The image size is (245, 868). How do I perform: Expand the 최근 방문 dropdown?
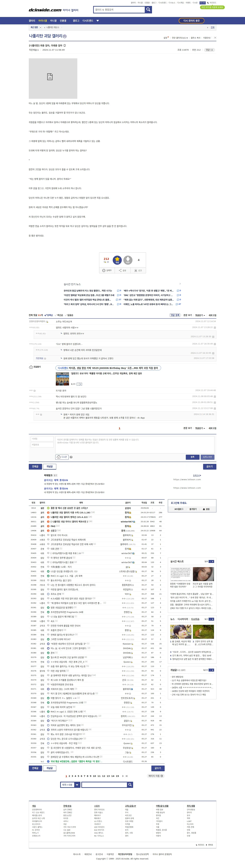[40, 27]
